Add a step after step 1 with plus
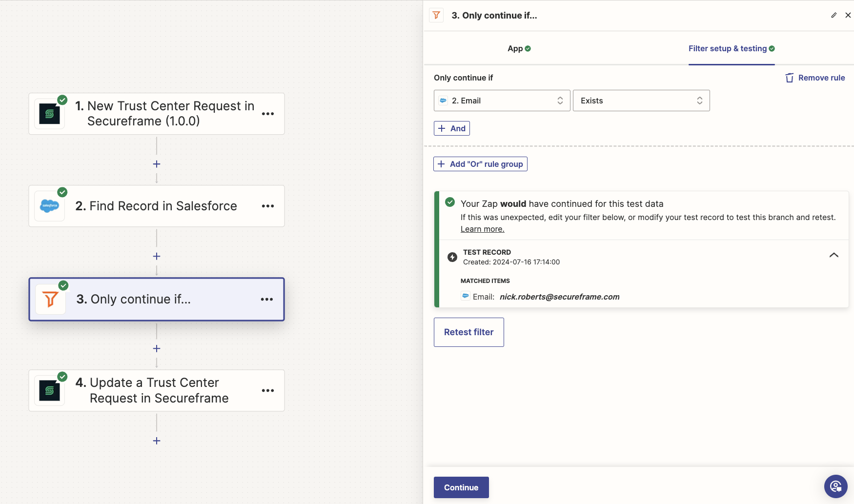 [157, 164]
